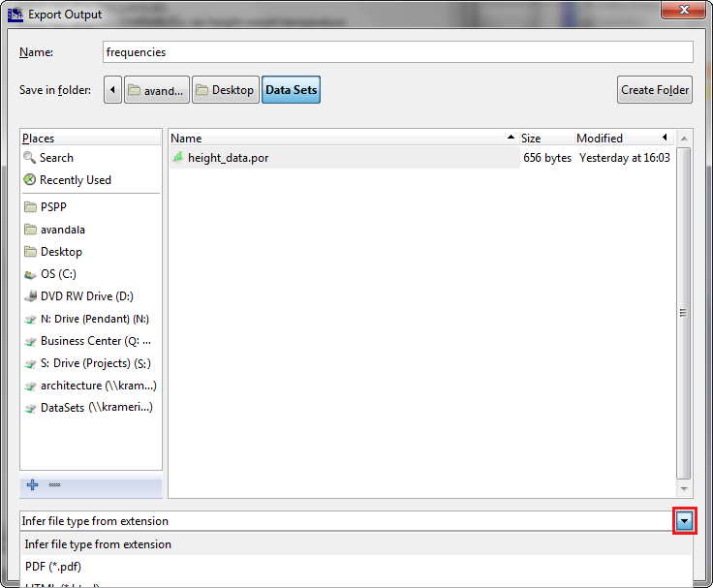Select the Data Sets path button
This screenshot has height=588, width=713.
pos(291,89)
